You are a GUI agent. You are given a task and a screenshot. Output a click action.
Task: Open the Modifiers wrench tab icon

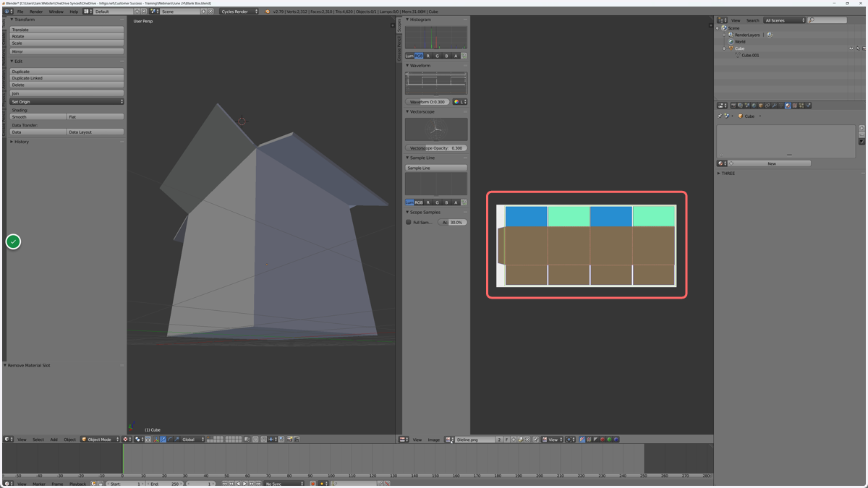(x=774, y=106)
